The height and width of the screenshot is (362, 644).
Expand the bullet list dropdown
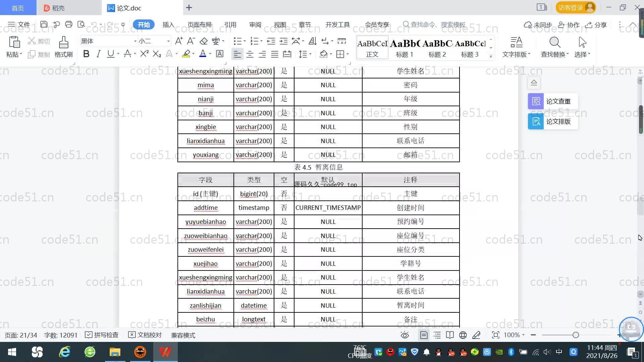[x=245, y=41]
